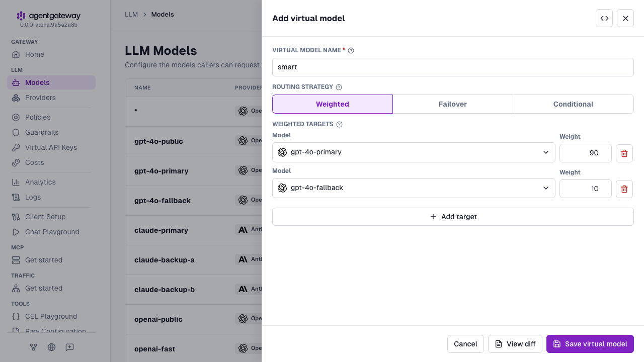The image size is (644, 362).
Task: Edit the virtual model name field
Action: pyautogui.click(x=453, y=67)
